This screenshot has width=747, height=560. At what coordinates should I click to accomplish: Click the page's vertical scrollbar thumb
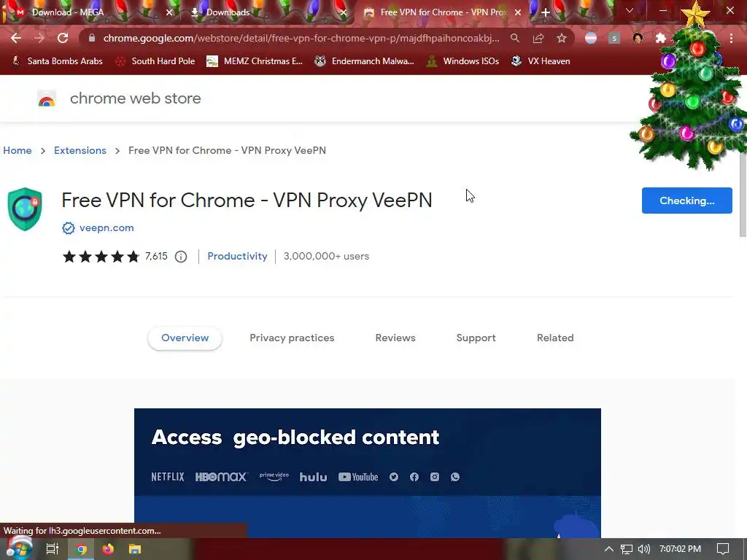pyautogui.click(x=743, y=192)
